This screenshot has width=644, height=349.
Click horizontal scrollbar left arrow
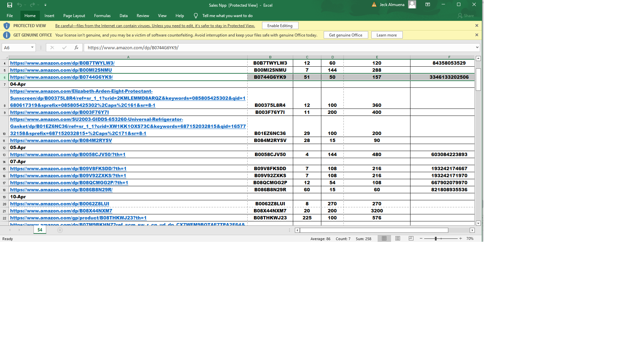pyautogui.click(x=297, y=230)
